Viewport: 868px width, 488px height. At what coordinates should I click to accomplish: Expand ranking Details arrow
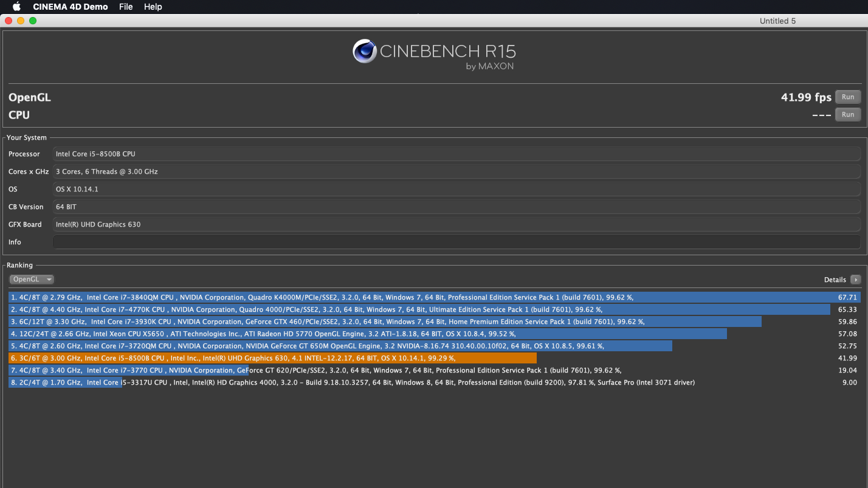(x=855, y=280)
